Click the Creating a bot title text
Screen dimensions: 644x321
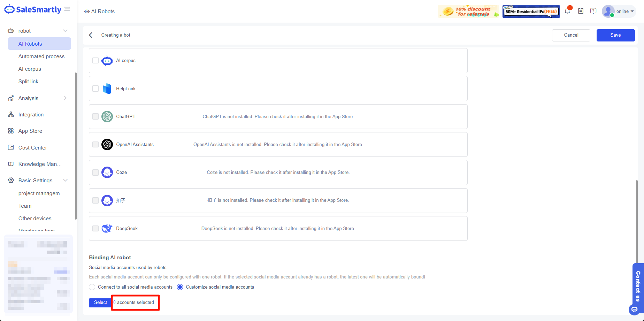116,35
